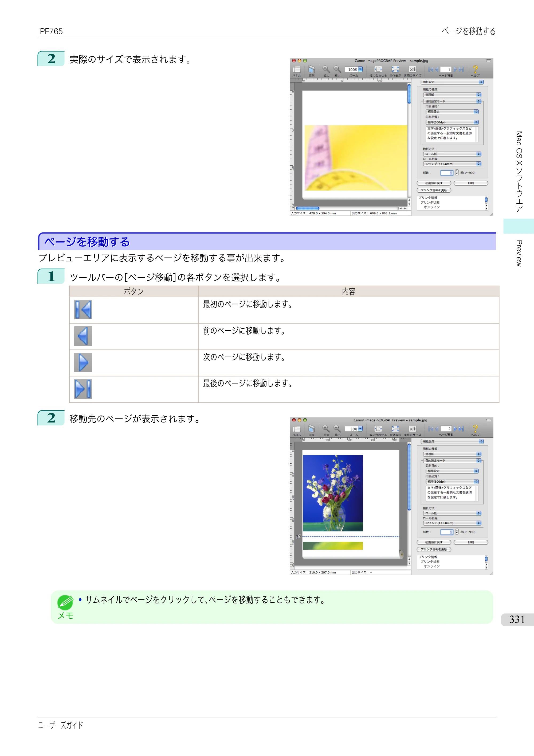The width and height of the screenshot is (534, 756).
Task: Open the 標準(600dpi) quality dropdown in the flower preview window
Action: pyautogui.click(x=452, y=481)
